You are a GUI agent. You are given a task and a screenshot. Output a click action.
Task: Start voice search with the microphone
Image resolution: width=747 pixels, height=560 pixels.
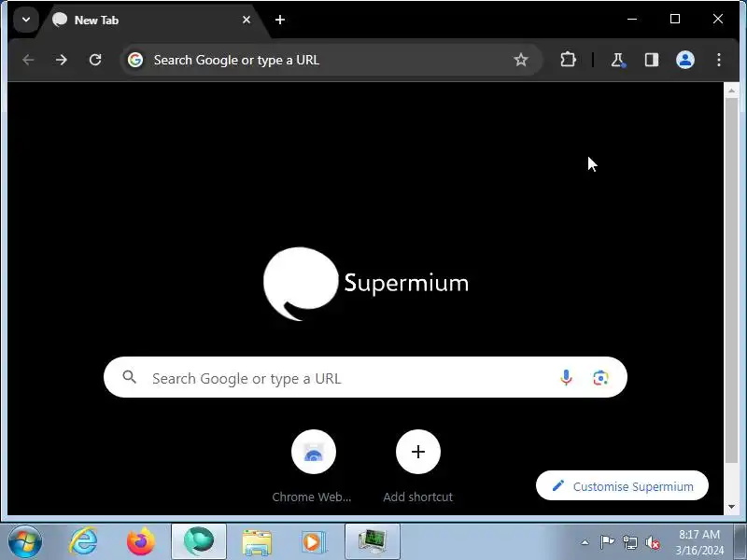click(566, 378)
